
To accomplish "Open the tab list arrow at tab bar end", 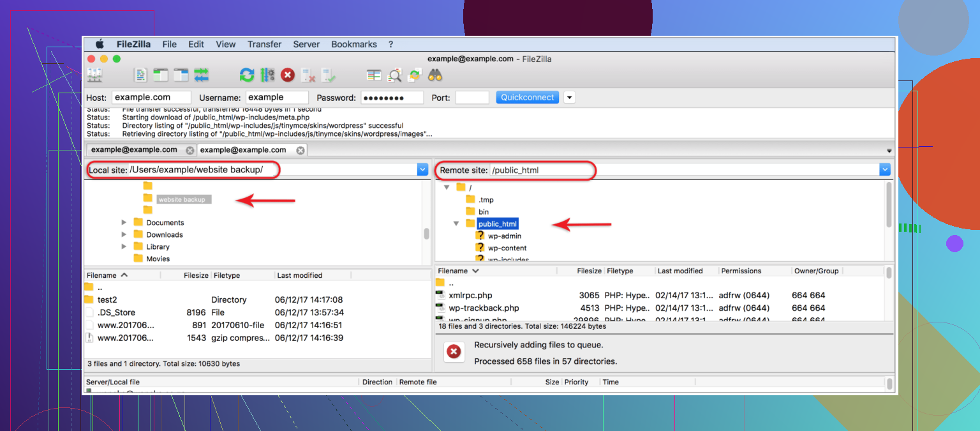I will point(889,151).
